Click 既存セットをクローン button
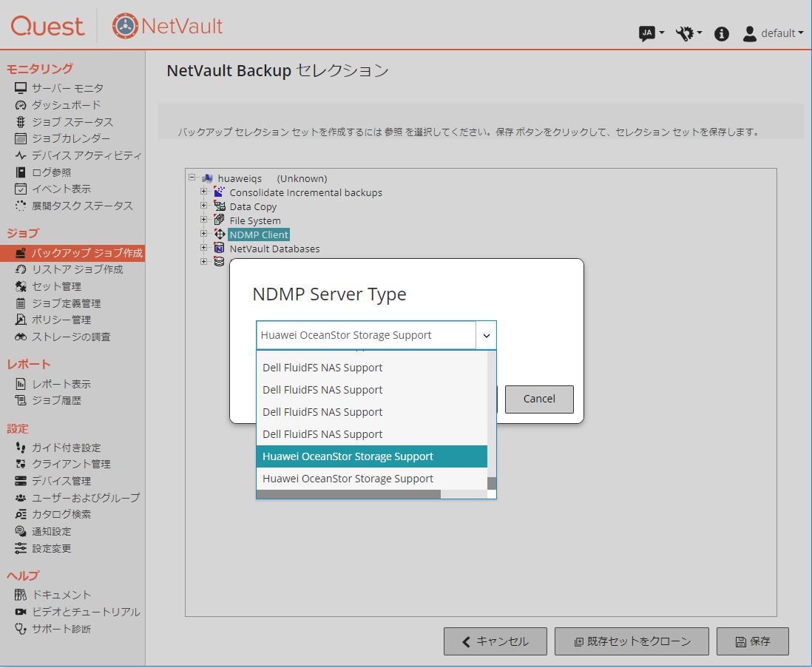 click(x=632, y=641)
